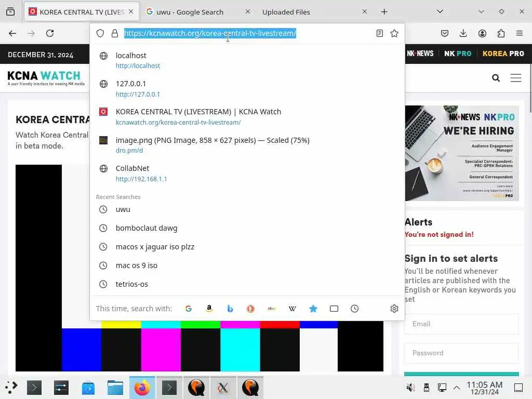This screenshot has width=532, height=399.
Task: Open the KCNA Watch hamburger menu
Action: (516, 78)
